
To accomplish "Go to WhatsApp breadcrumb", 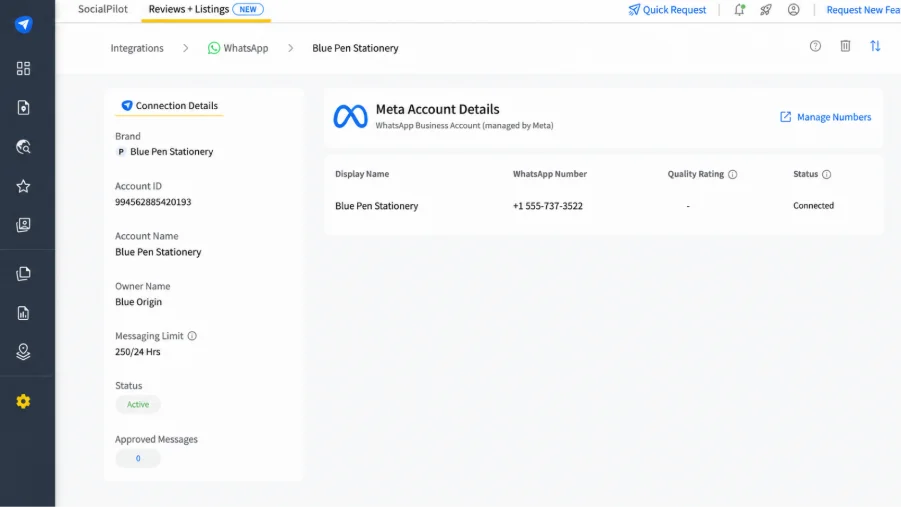I will coord(238,48).
